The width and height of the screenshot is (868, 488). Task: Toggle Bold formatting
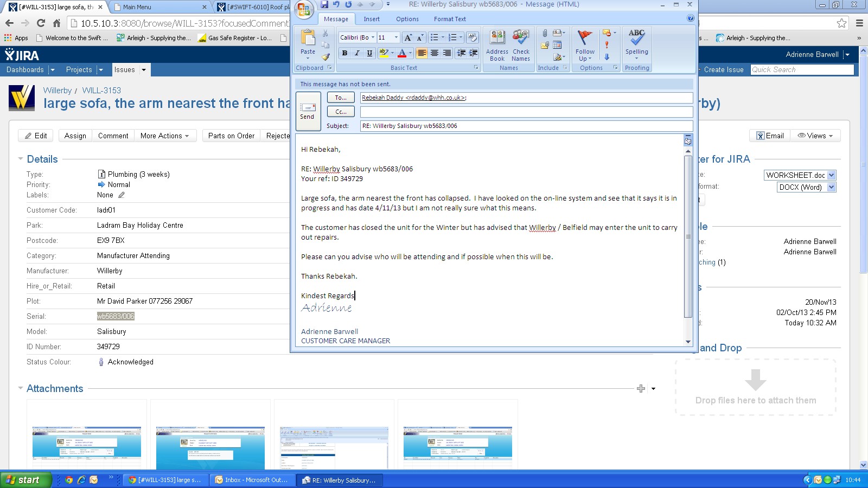344,53
